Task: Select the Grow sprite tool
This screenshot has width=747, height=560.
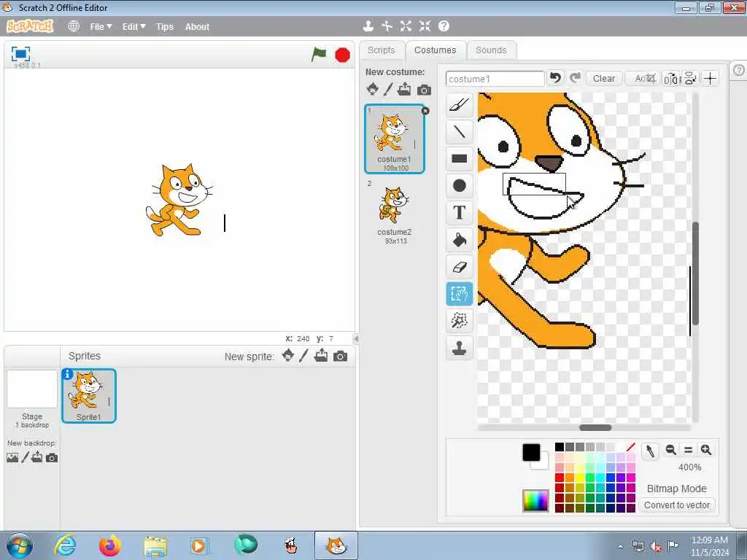Action: tap(406, 26)
